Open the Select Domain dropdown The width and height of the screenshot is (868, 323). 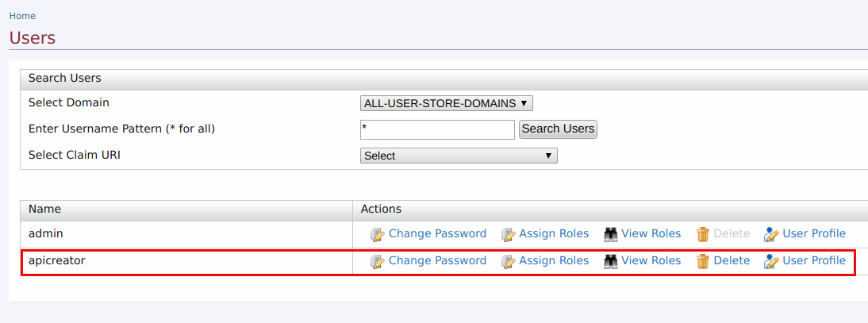click(x=446, y=103)
